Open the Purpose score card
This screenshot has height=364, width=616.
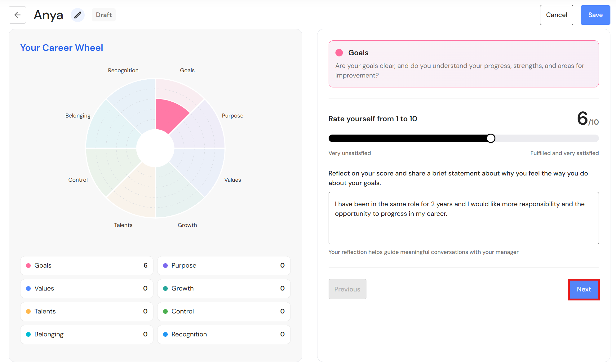coord(224,265)
